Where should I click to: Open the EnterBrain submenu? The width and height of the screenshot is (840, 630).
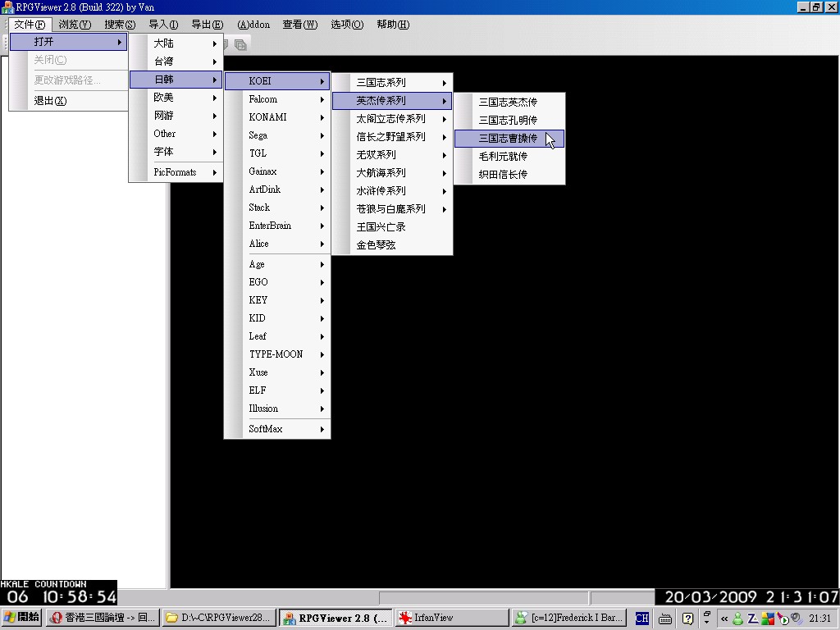point(277,226)
